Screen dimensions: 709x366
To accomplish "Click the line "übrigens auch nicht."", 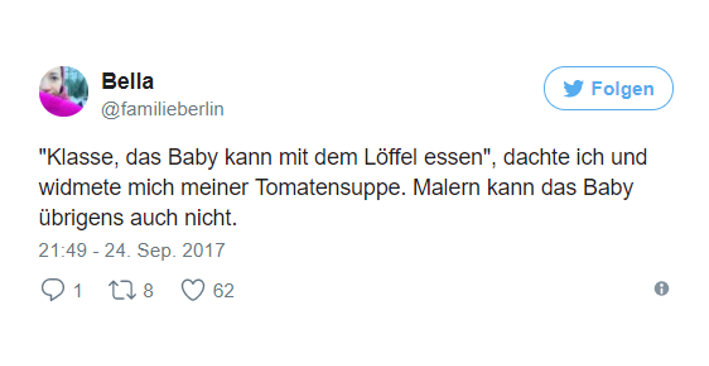I will click(x=138, y=219).
